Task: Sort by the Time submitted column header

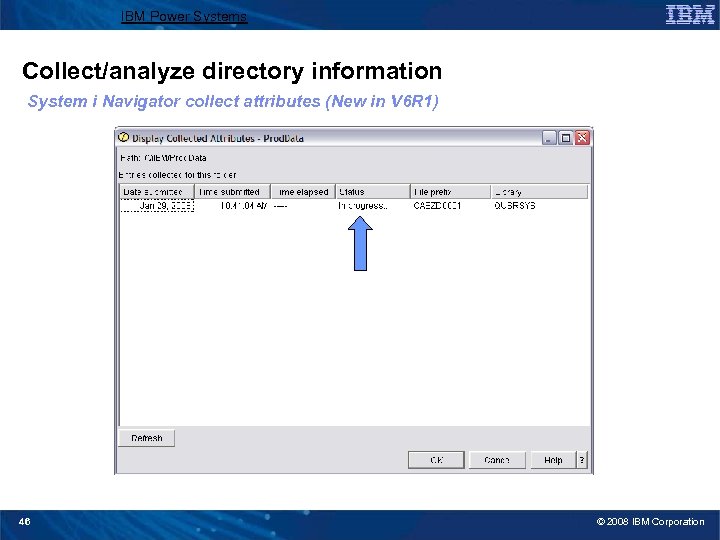Action: (x=232, y=192)
